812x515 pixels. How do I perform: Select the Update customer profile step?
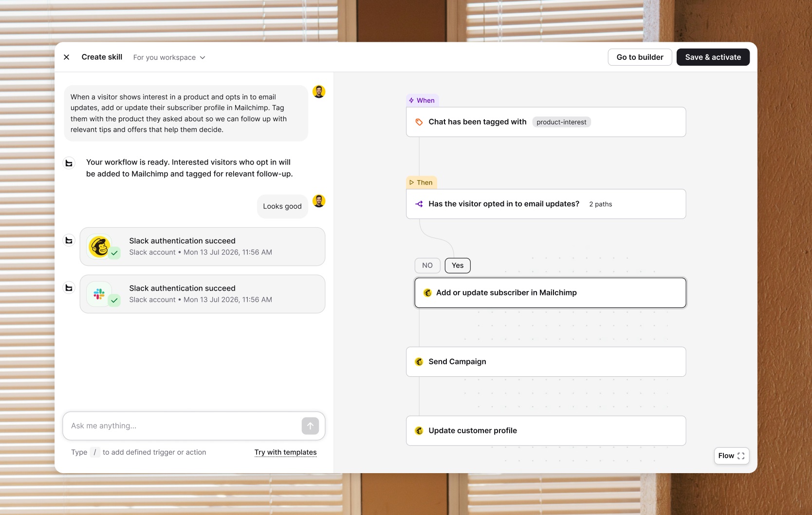click(546, 431)
